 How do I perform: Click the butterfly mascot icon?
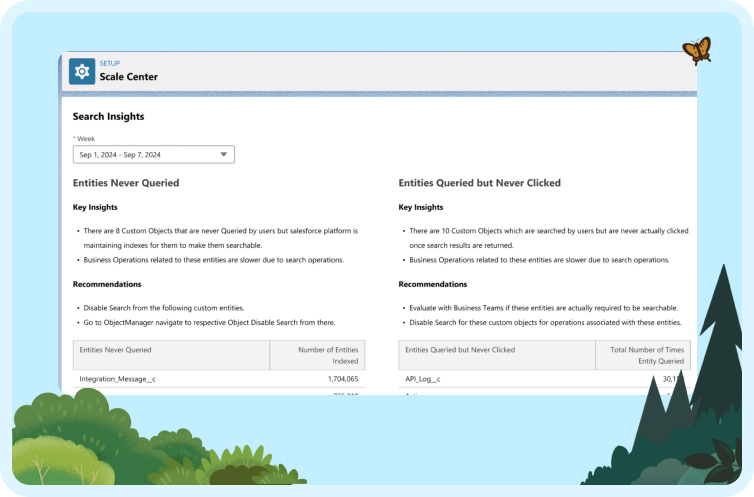[697, 50]
